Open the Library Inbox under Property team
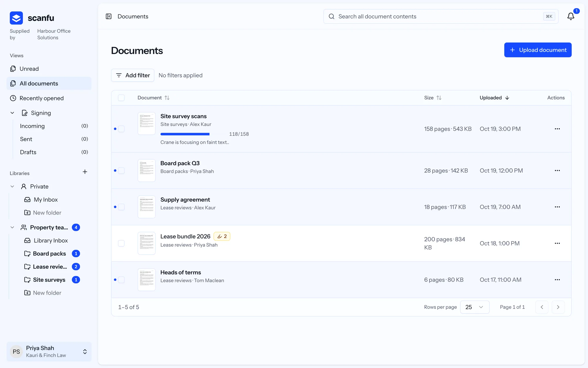Image resolution: width=588 pixels, height=368 pixels. click(51, 241)
